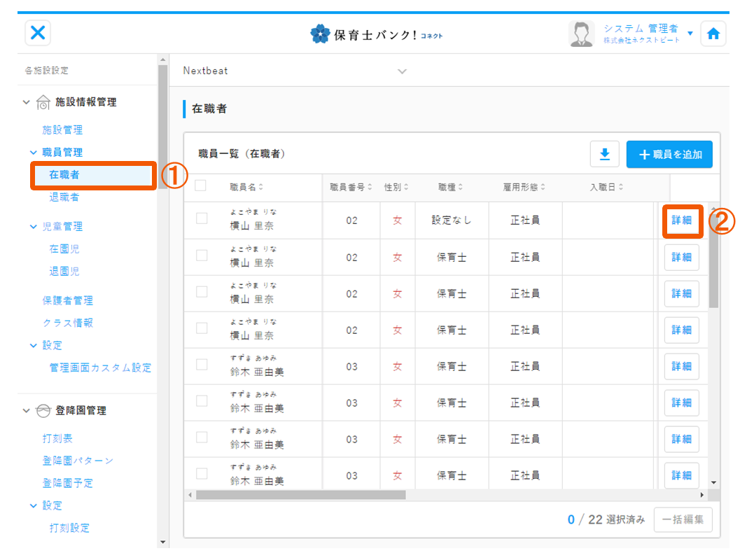Toggle the select-all checkbox in table header

[x=201, y=185]
